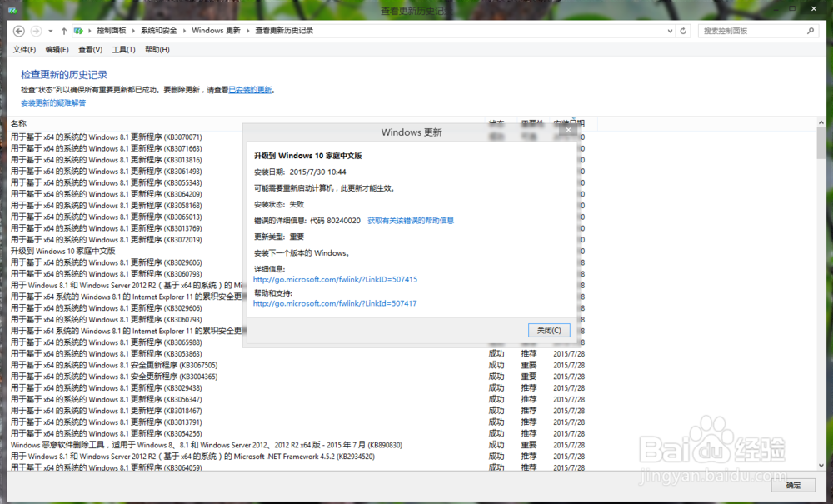Focus the 搜索控制面板 search box
833x504 pixels.
click(x=751, y=31)
